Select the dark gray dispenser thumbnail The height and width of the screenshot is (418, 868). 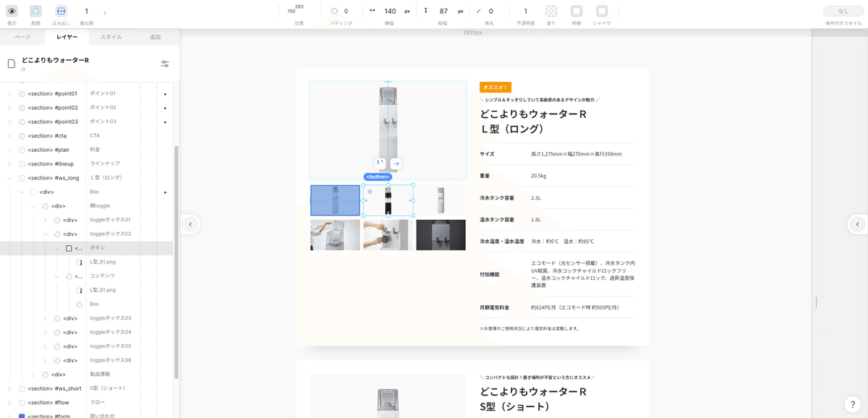[441, 235]
